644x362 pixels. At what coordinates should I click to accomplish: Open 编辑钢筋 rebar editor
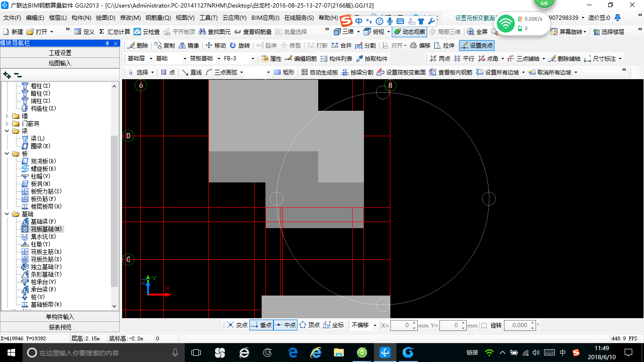tap(301, 59)
